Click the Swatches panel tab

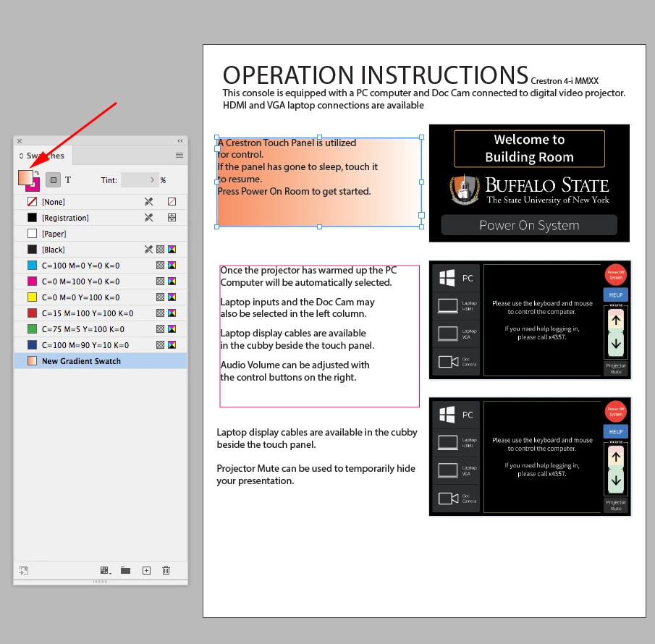45,156
